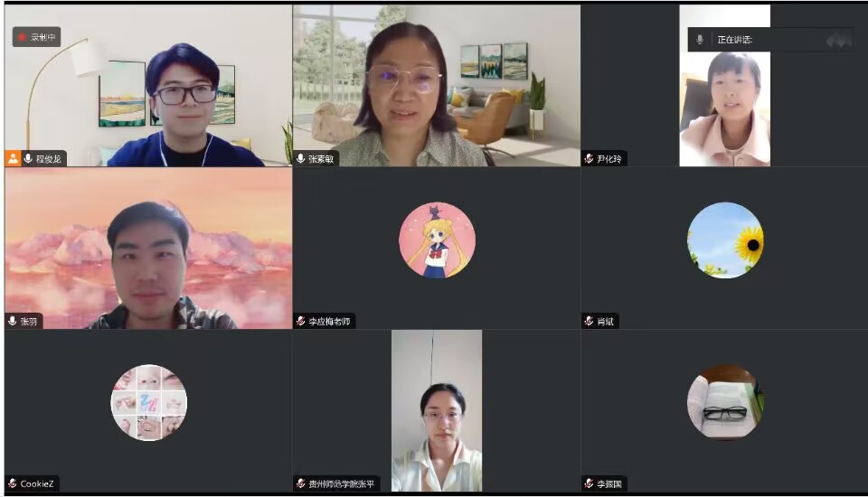Click the muted mic icon beside 李振国
The image size is (868, 497).
(589, 483)
